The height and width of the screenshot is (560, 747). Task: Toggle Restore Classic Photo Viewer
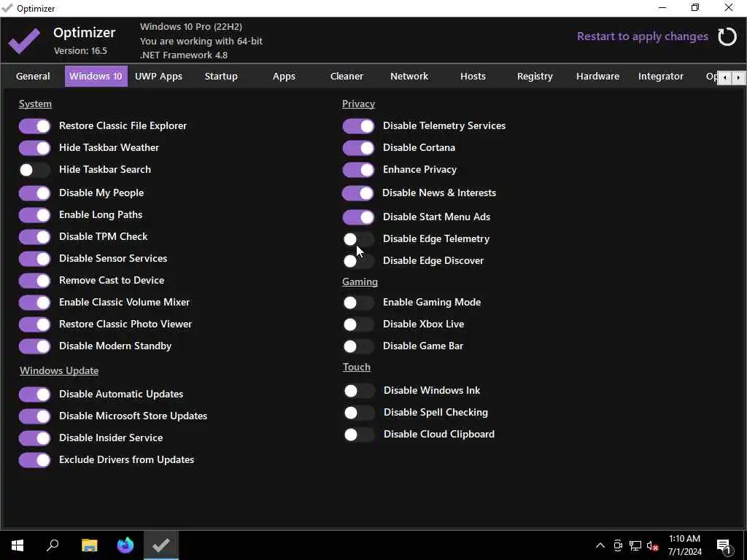[35, 324]
